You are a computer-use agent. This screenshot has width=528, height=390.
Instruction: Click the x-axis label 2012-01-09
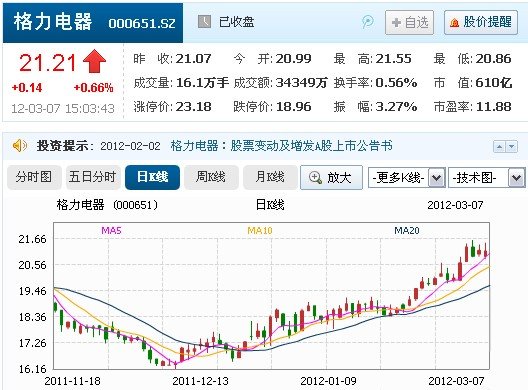point(328,381)
